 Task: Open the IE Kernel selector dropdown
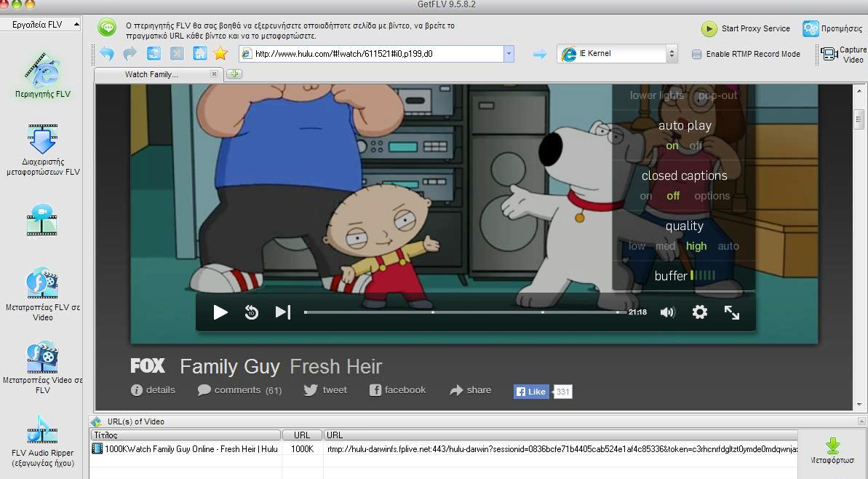[x=671, y=53]
